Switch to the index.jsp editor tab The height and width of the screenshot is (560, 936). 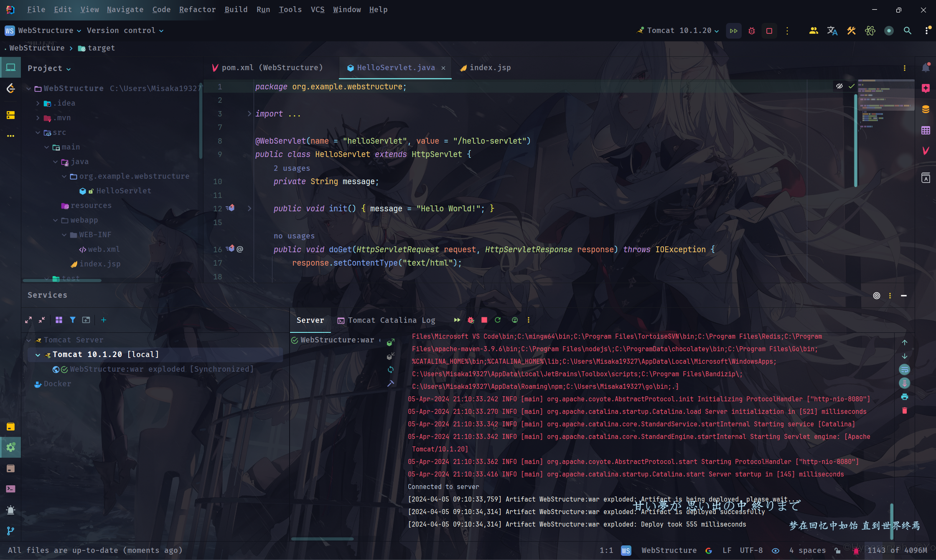(x=485, y=68)
